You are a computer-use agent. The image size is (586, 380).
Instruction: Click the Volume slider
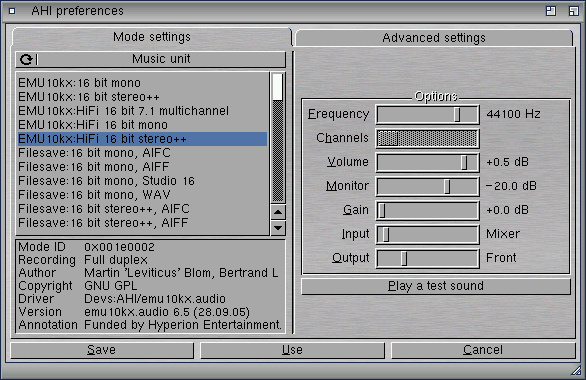428,162
